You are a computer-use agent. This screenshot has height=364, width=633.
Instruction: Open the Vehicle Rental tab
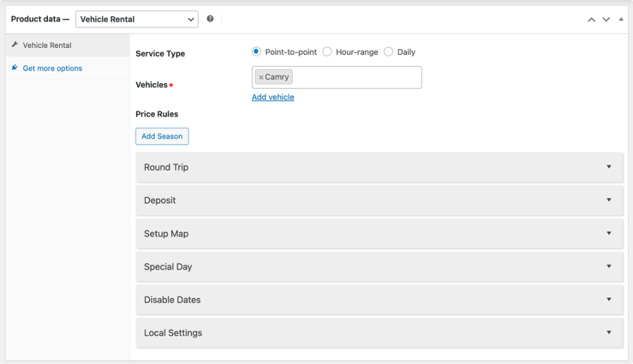tap(47, 45)
